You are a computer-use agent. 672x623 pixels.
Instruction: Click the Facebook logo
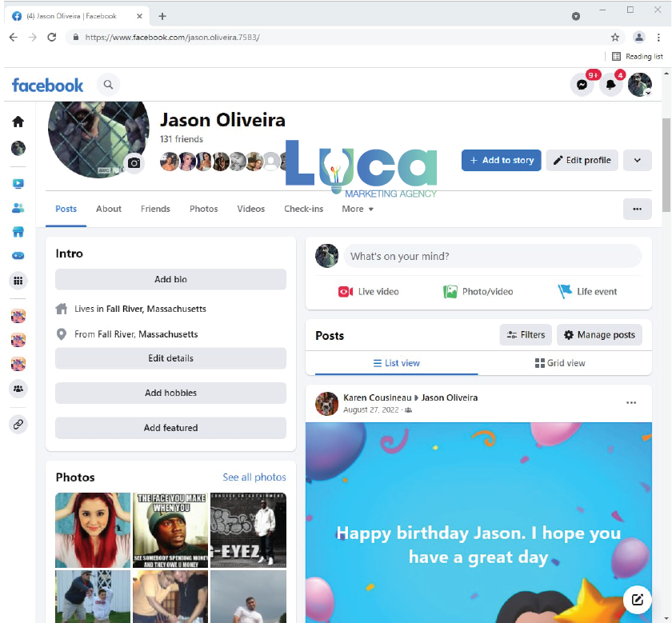(x=47, y=86)
